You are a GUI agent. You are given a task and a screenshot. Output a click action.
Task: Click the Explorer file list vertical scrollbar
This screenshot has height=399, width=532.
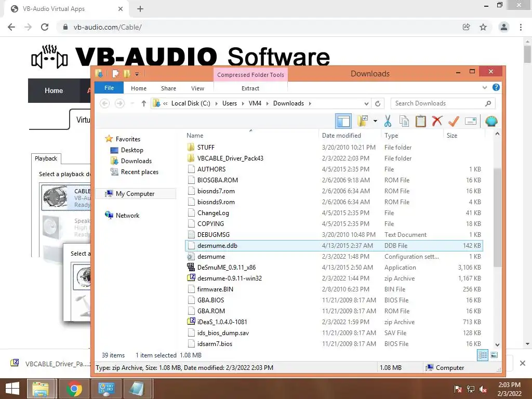point(497,217)
